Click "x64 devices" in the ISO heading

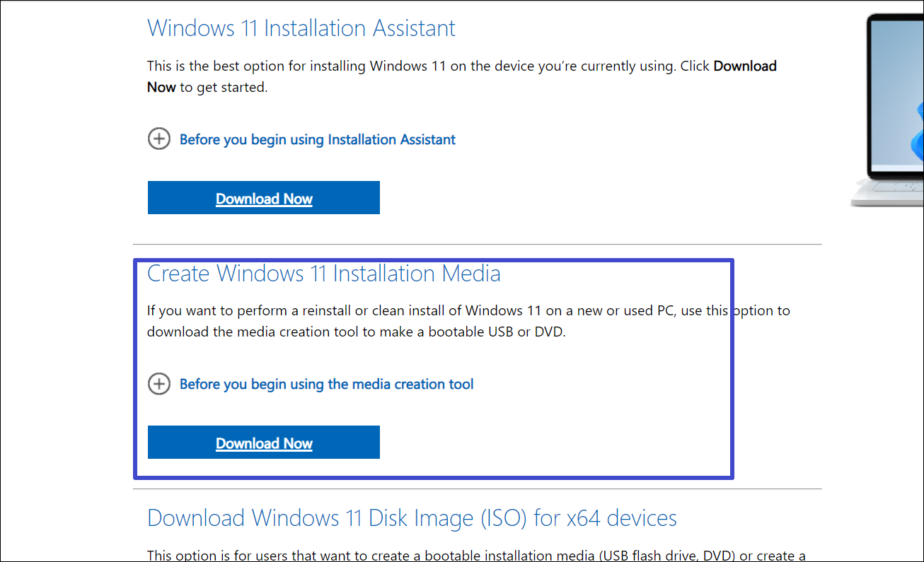point(622,517)
